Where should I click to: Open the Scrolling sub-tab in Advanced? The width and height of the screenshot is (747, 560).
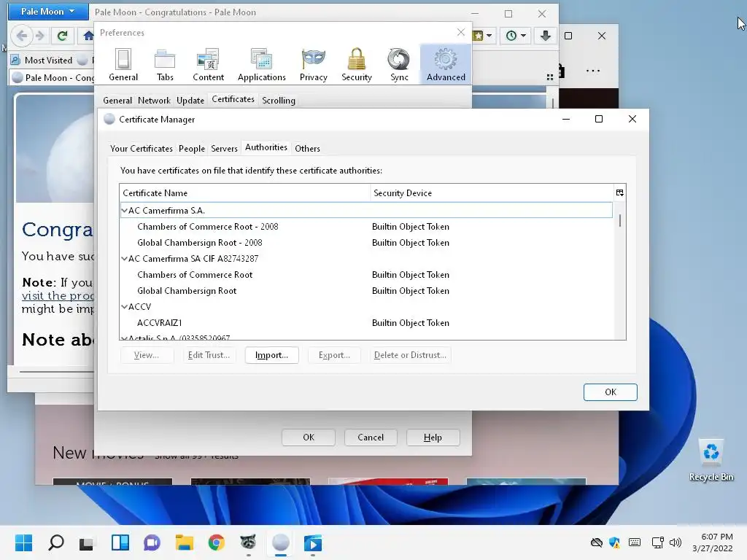tap(278, 101)
